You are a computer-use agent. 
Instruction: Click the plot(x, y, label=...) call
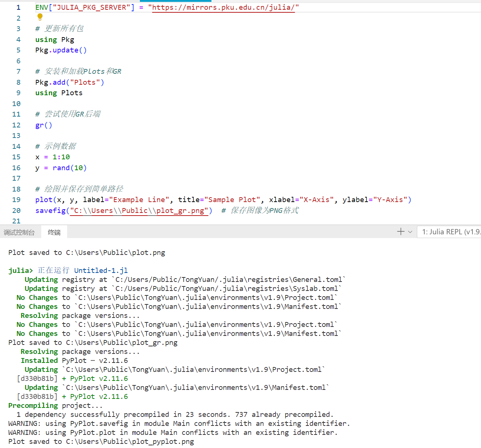point(223,200)
